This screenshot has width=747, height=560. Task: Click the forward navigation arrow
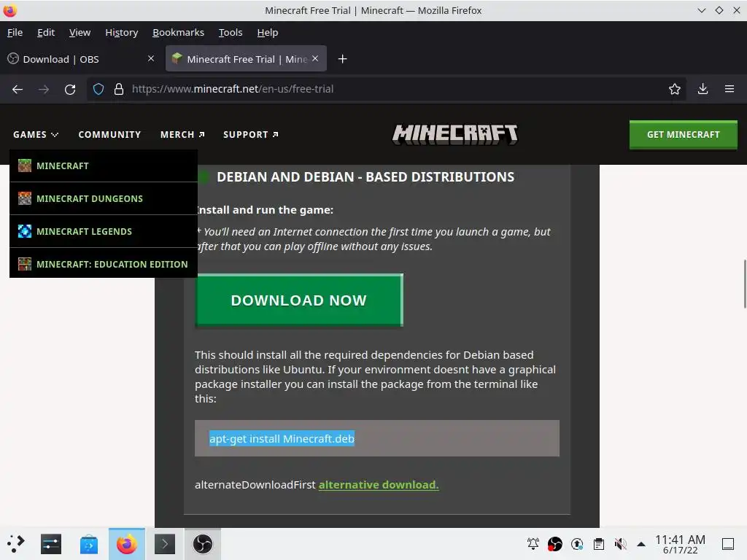[44, 89]
